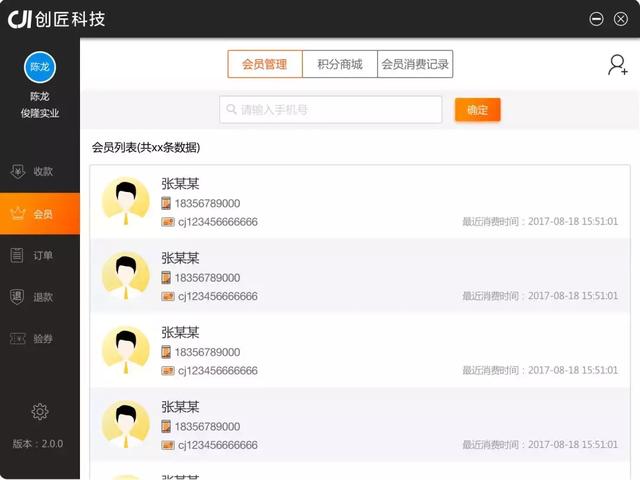Image resolution: width=640 pixels, height=480 pixels.
Task: Click the 订单 document list icon
Action: click(x=17, y=255)
